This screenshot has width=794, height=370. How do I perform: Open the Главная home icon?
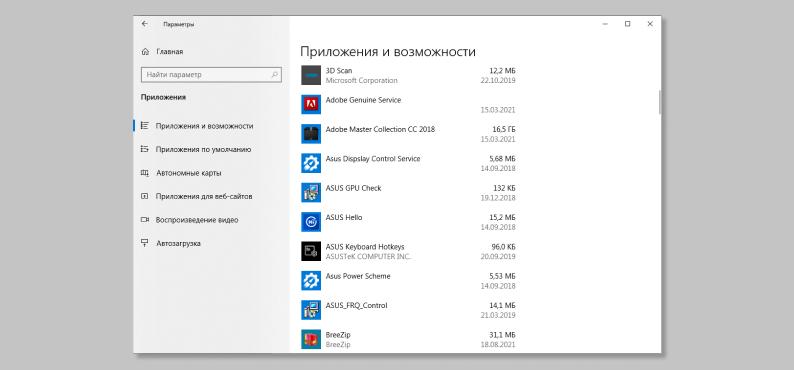[x=145, y=52]
